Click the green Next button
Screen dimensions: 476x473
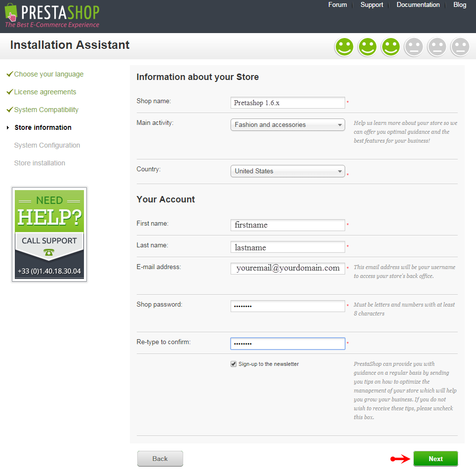click(436, 459)
